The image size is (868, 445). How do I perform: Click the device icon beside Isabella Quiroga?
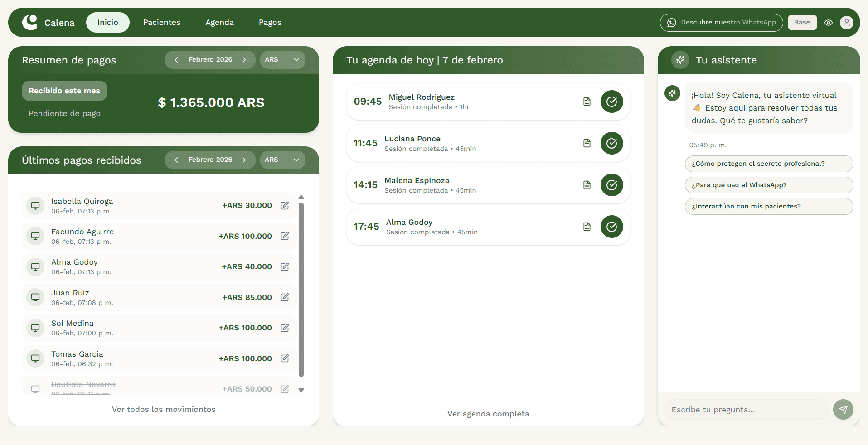[35, 205]
